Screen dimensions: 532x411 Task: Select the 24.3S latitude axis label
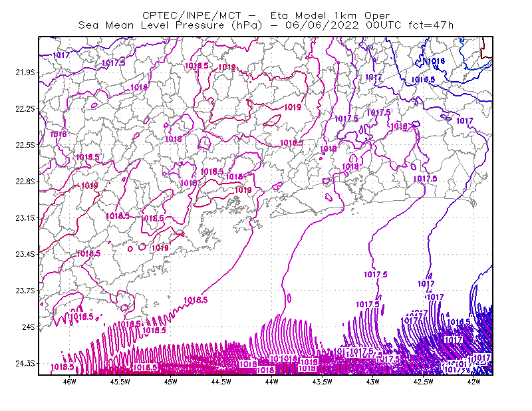(25, 364)
